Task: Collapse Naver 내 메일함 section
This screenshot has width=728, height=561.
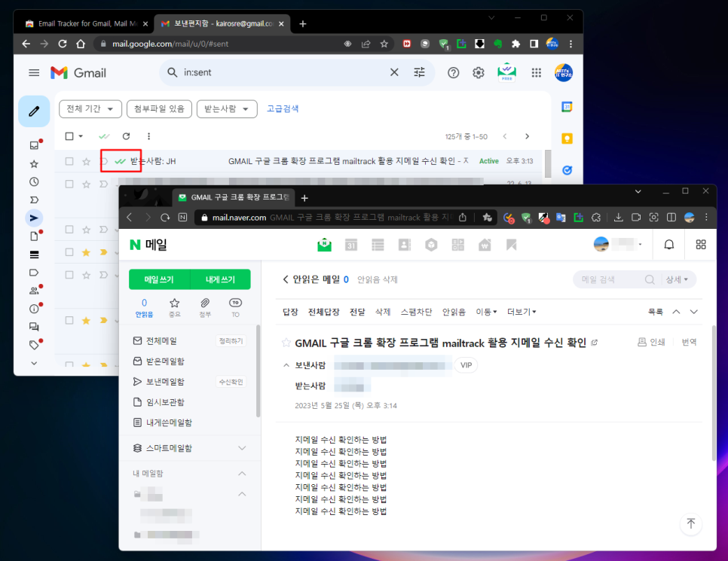Action: click(x=242, y=474)
